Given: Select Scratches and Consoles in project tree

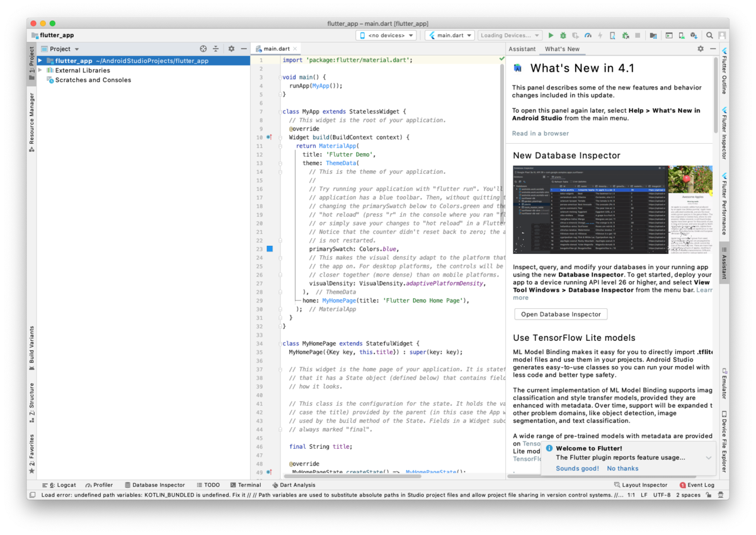Looking at the screenshot, I should tap(93, 80).
